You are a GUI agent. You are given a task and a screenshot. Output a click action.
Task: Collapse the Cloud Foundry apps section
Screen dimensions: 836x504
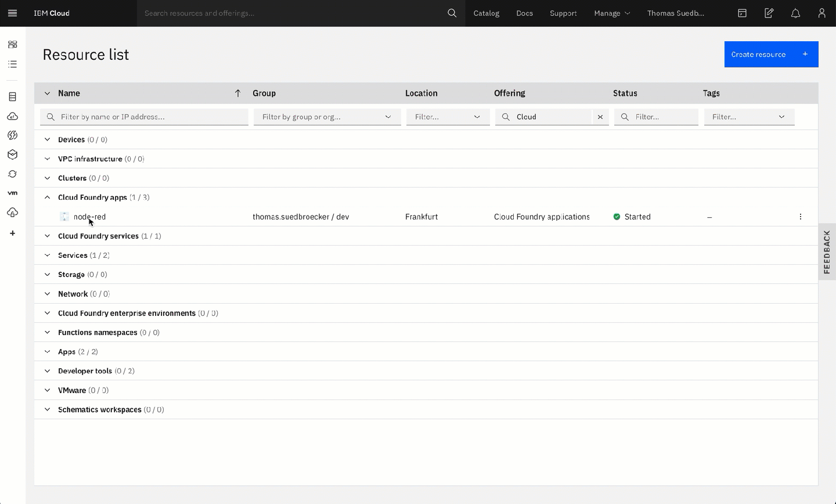[x=48, y=197]
